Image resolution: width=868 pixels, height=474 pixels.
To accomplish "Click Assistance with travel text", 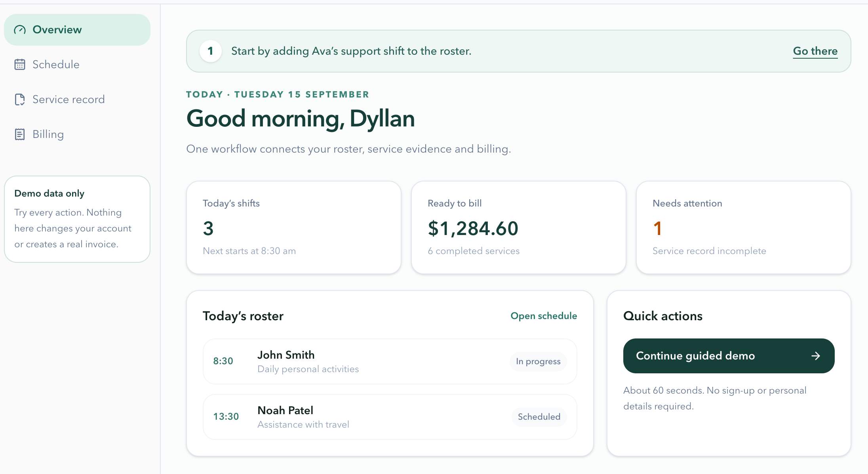I will pos(303,424).
